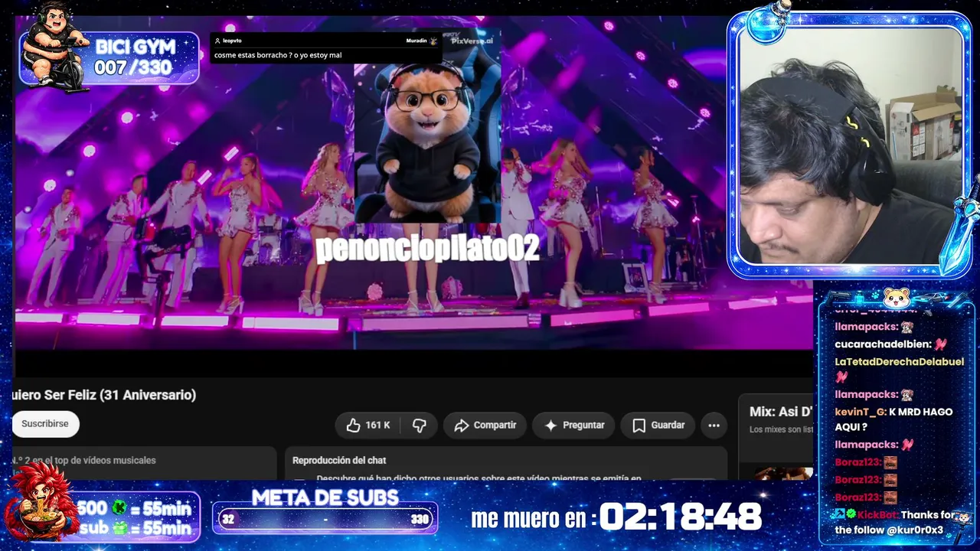Click the video title with 31 Aniversario
Viewport: 980px width, 551px height.
(x=104, y=395)
